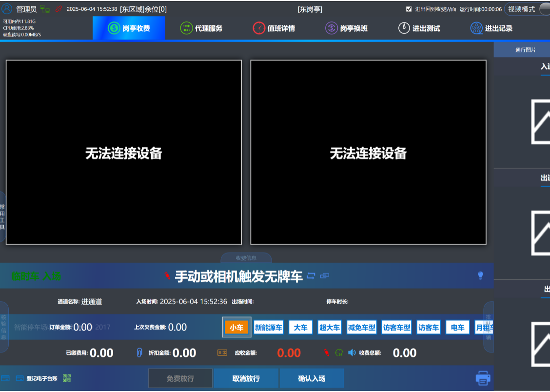Select the 新能源车 vehicle type
The image size is (550, 392).
269,328
